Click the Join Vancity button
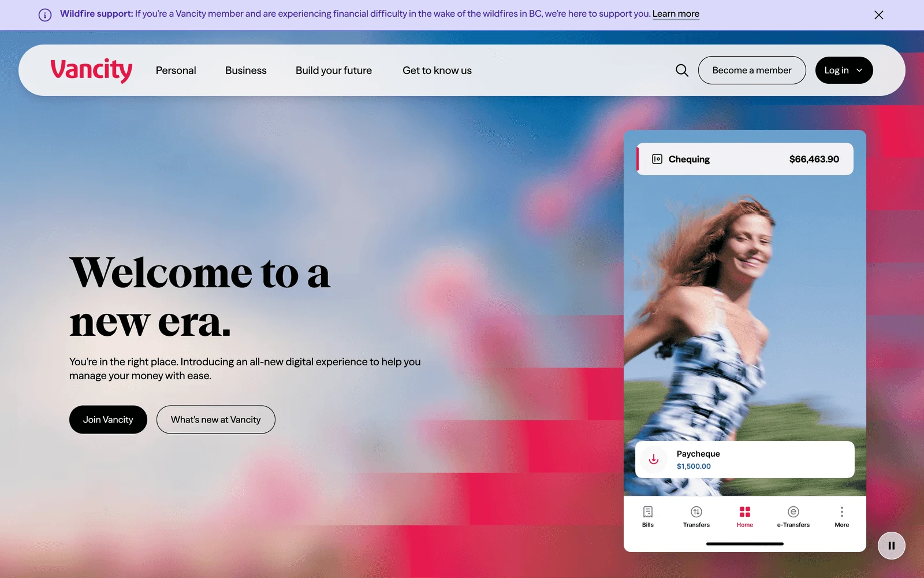The height and width of the screenshot is (578, 924). (x=108, y=420)
